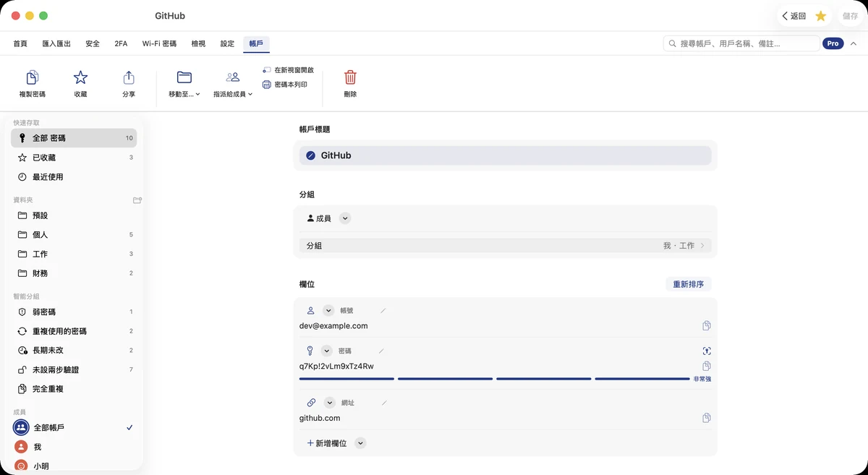Click the search field for accounts

(x=741, y=43)
